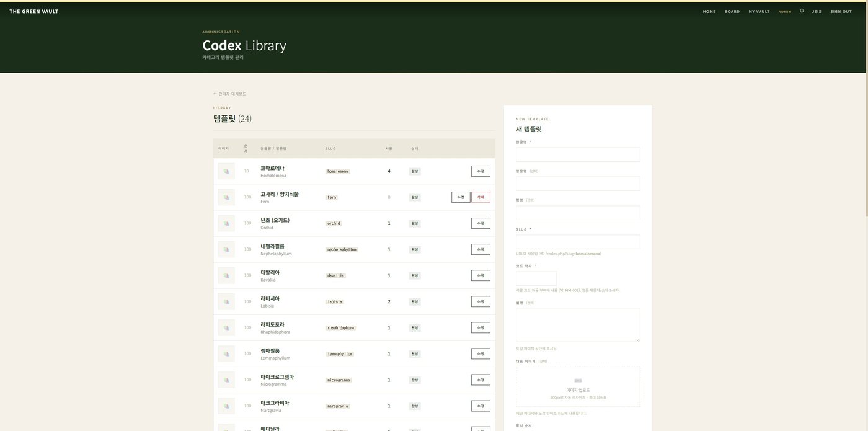This screenshot has width=868, height=431.
Task: Click the Rhaphidophora row thumbnail image
Action: pos(226,327)
